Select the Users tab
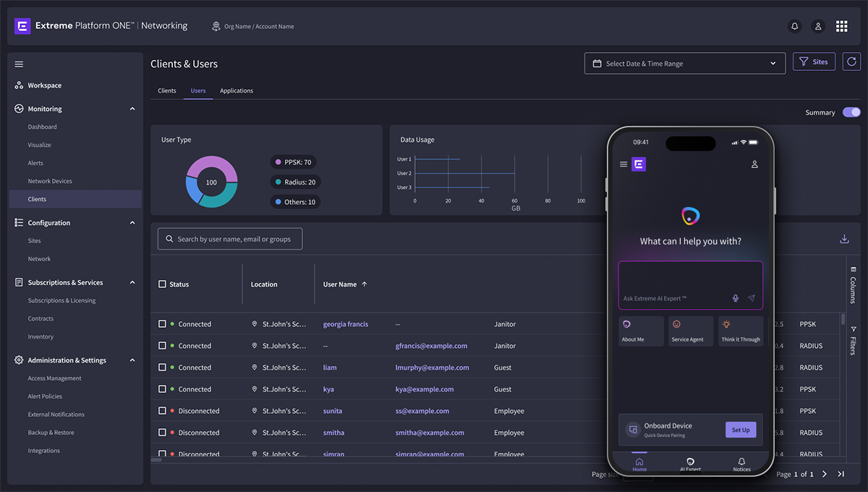This screenshot has height=492, width=868. pyautogui.click(x=198, y=90)
